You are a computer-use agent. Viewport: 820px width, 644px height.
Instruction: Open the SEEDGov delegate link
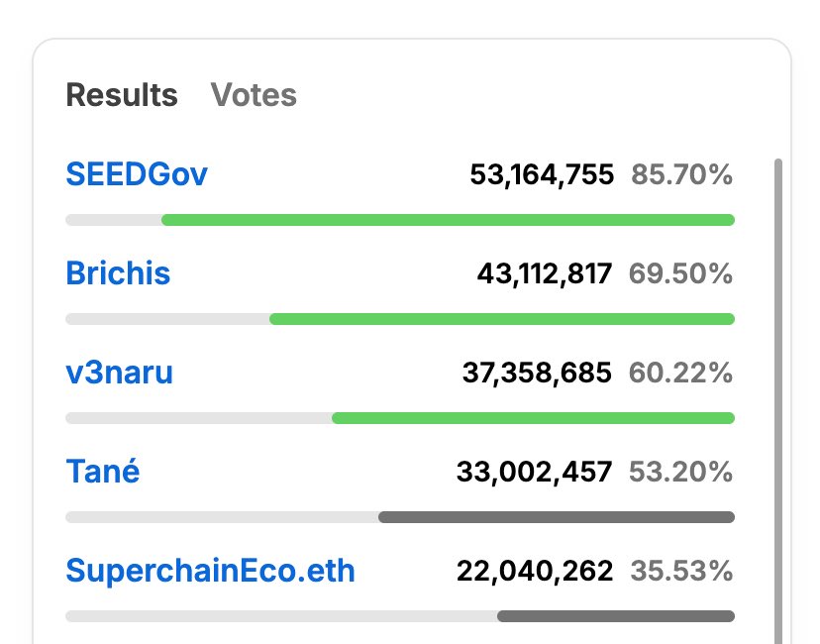coord(137,174)
